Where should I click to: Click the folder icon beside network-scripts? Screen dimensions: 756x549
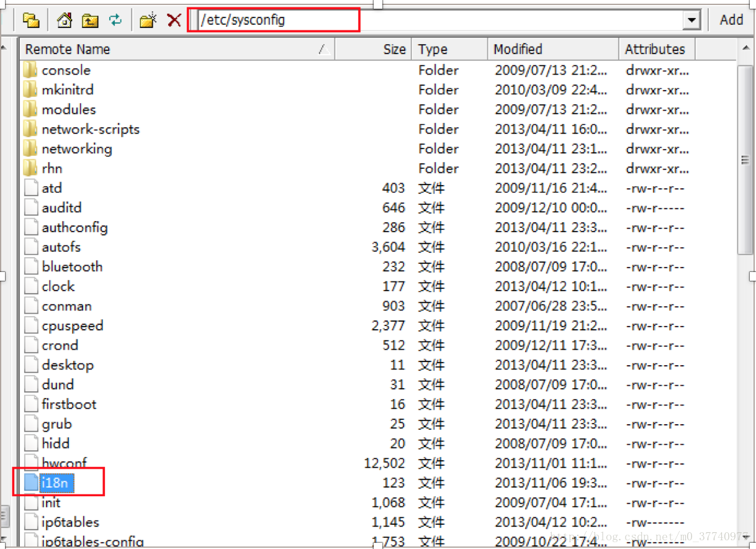(30, 129)
